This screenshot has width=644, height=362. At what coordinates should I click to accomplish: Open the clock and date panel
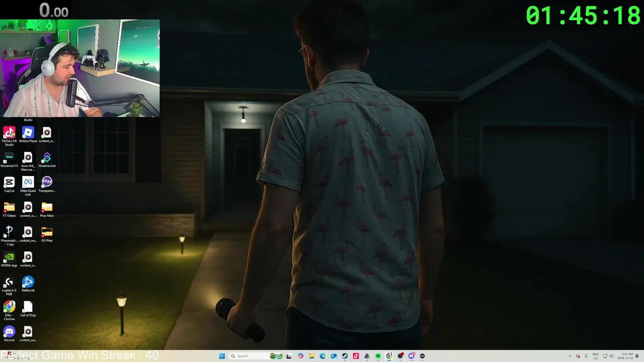[x=625, y=356]
